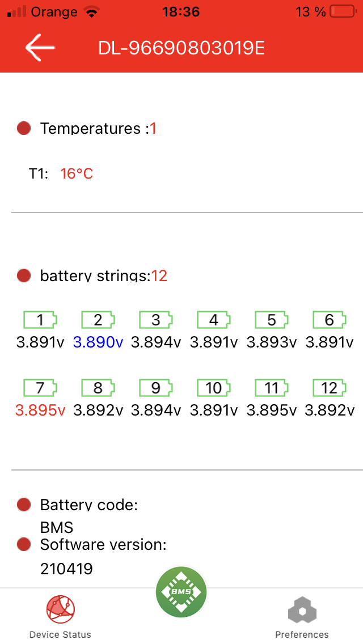Open the green BMS center button
The width and height of the screenshot is (363, 644).
[x=181, y=592]
